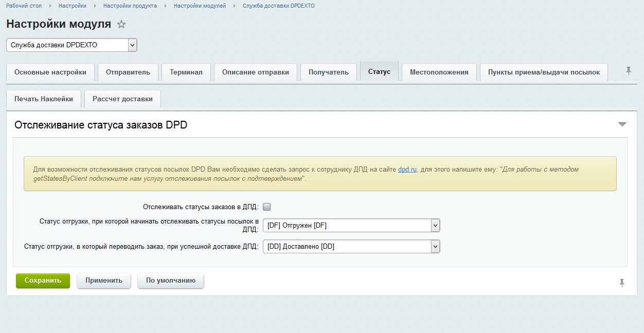The width and height of the screenshot is (644, 333).
Task: Switch to the Местоположения tab
Action: 439,72
